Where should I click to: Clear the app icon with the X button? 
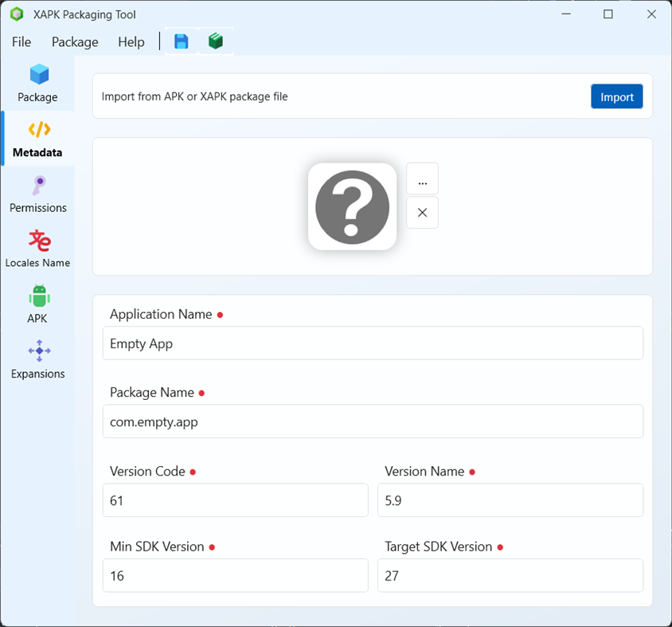point(422,213)
